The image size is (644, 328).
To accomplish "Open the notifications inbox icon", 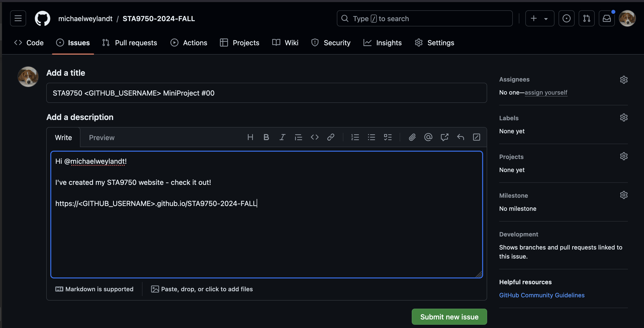I will coord(607,18).
